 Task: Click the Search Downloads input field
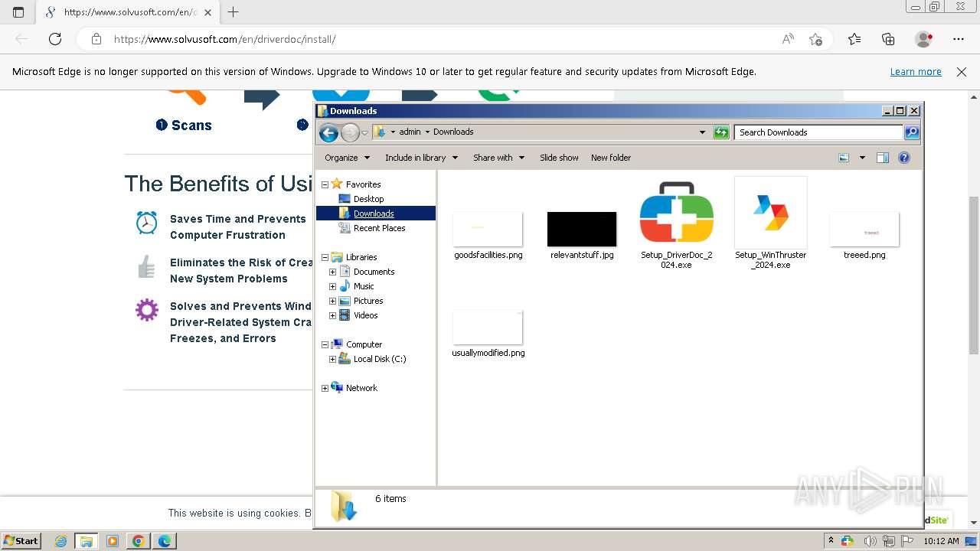click(818, 132)
